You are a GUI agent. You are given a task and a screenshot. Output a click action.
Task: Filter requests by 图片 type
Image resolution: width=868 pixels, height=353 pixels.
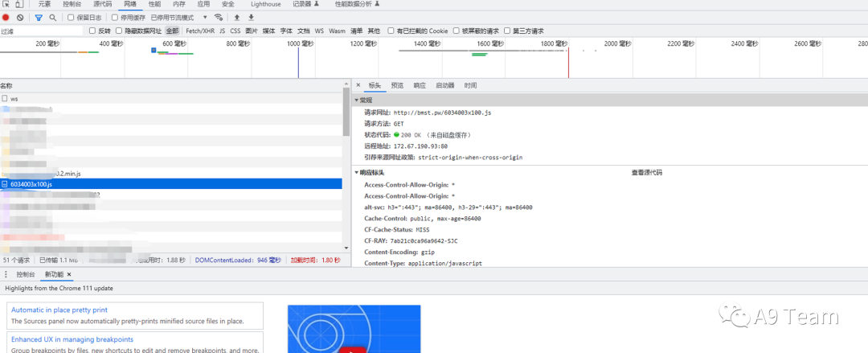[252, 31]
